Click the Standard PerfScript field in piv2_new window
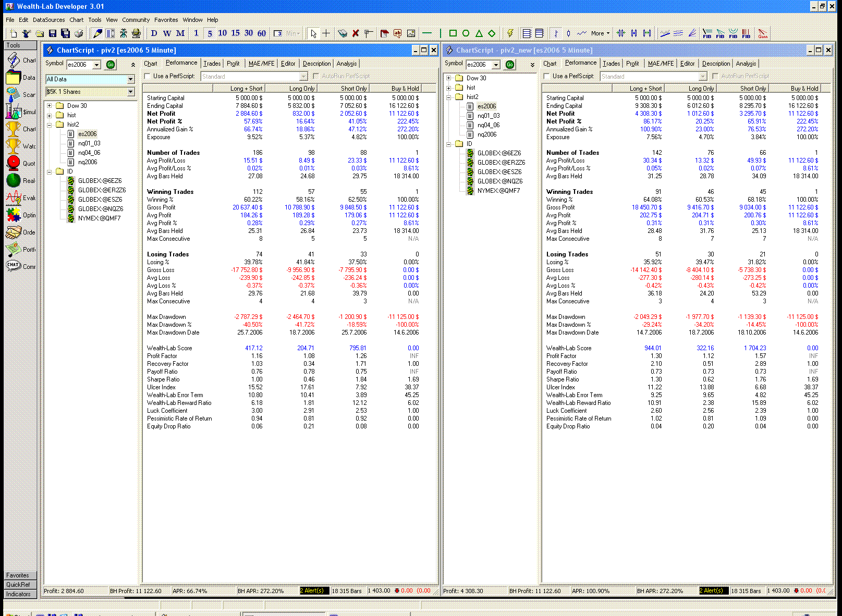 click(x=654, y=77)
